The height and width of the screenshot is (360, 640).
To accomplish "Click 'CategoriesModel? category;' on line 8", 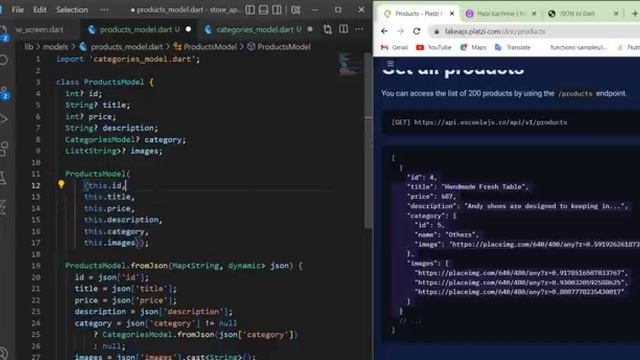I will pos(125,140).
